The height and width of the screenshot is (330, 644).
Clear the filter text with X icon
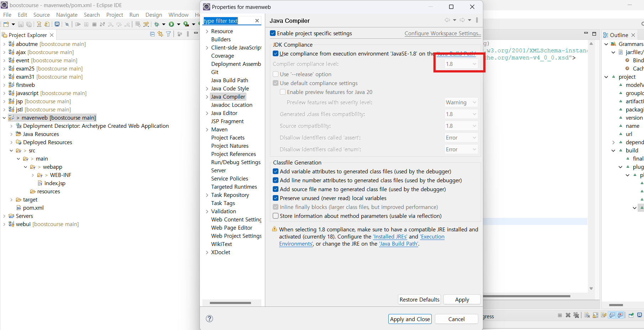pos(257,21)
